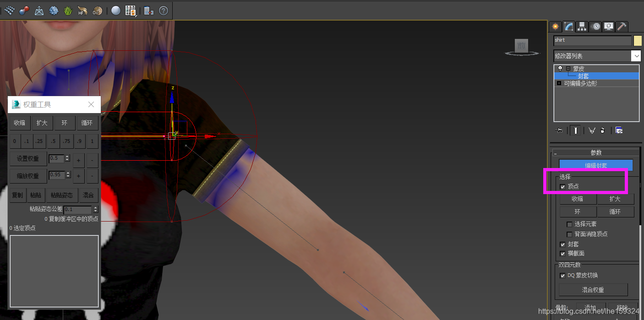Close the 权重工具 window
Image resolution: width=644 pixels, height=320 pixels.
click(x=91, y=105)
